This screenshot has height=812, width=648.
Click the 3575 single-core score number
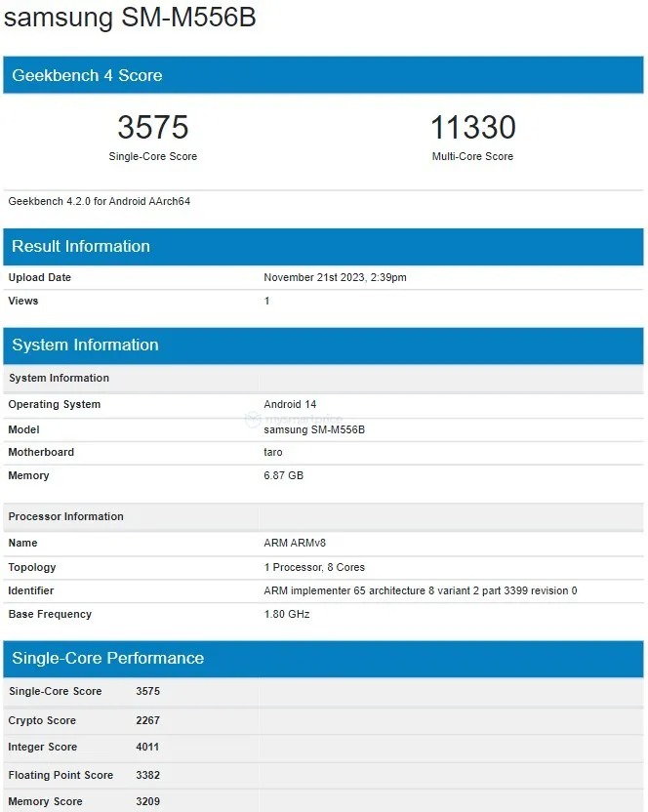pos(152,128)
